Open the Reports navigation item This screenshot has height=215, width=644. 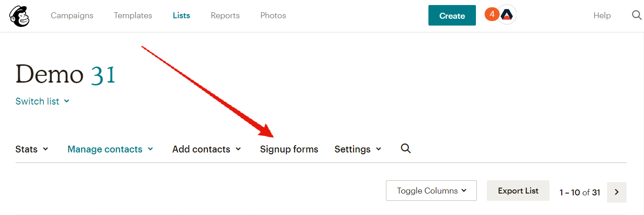click(225, 16)
